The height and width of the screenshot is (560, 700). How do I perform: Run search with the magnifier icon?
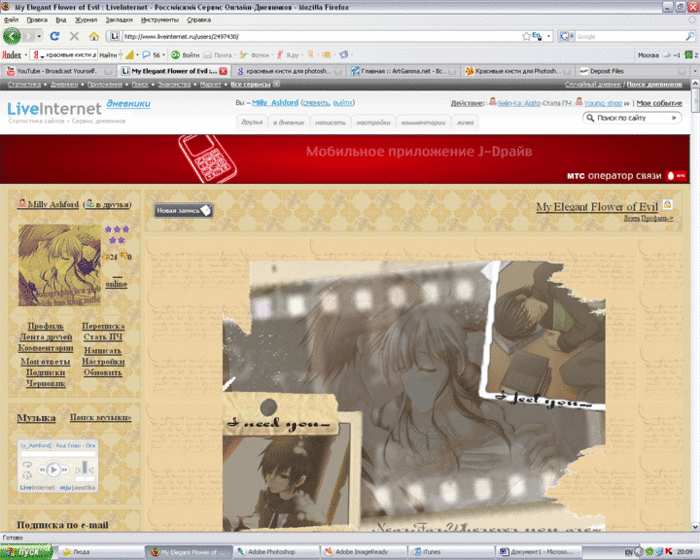point(690,36)
